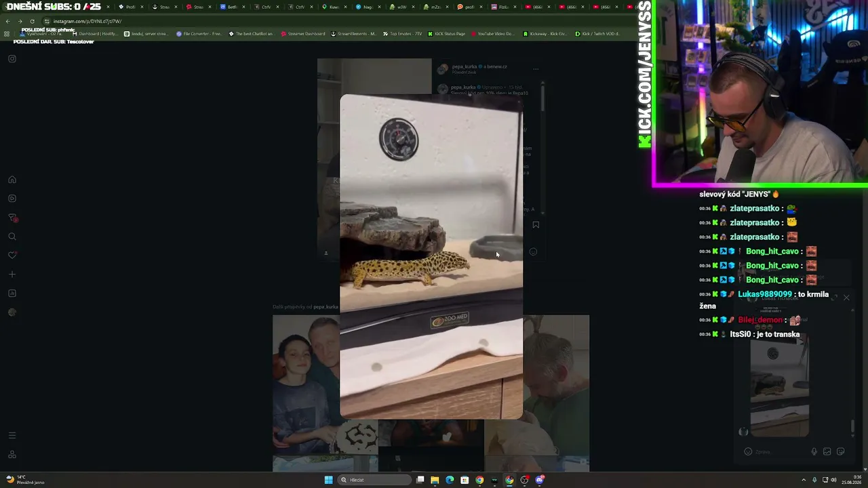Switch to the mZz browser tab

433,7
